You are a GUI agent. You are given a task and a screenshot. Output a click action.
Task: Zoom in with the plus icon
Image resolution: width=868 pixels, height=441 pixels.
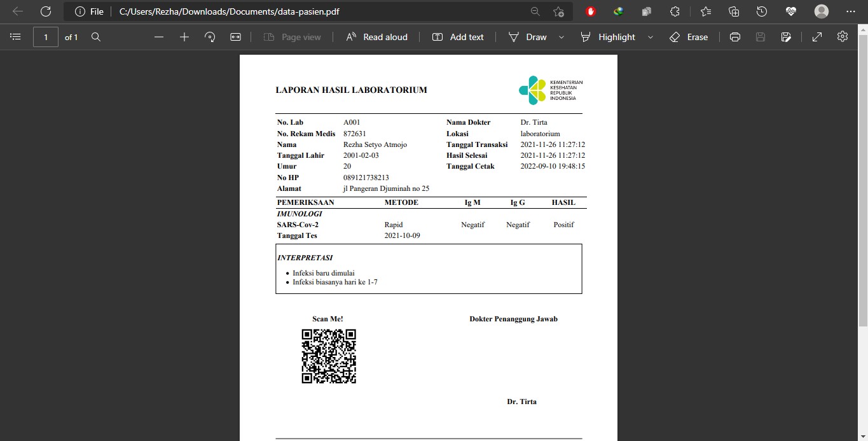(184, 37)
